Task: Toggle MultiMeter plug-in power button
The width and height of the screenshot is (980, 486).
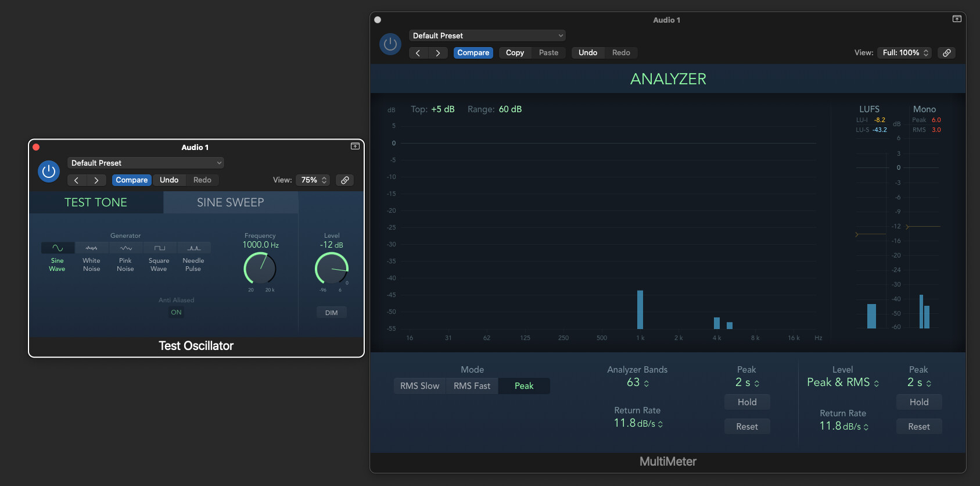Action: click(x=390, y=44)
